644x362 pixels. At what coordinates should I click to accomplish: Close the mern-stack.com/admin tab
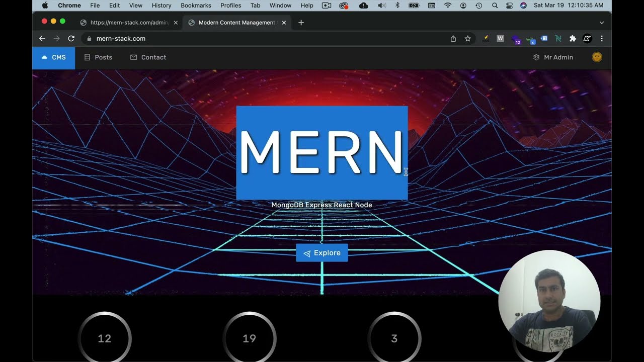[x=176, y=23]
